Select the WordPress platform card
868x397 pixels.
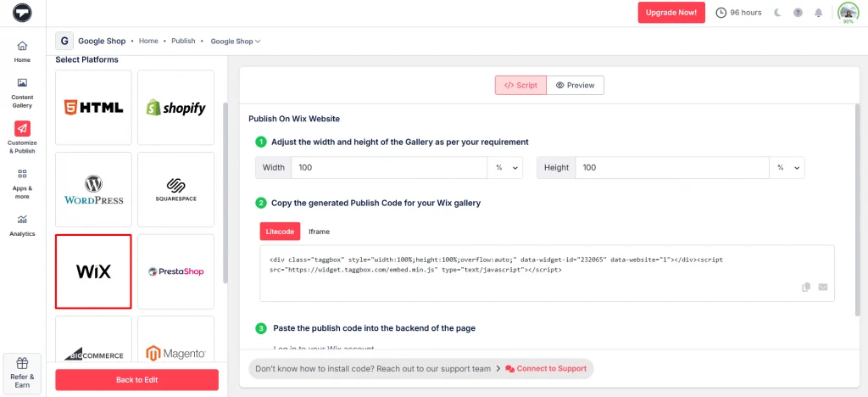(x=93, y=189)
